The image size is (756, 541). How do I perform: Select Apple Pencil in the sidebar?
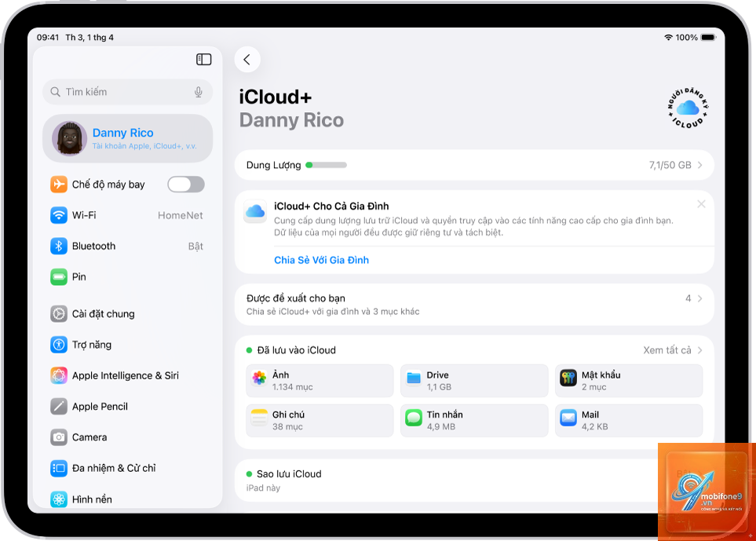click(127, 407)
